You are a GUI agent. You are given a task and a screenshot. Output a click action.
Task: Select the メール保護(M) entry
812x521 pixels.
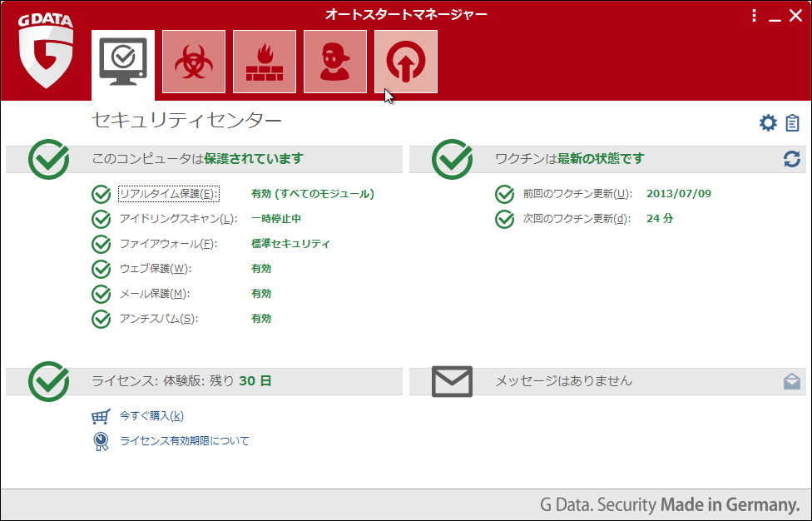[x=155, y=293]
